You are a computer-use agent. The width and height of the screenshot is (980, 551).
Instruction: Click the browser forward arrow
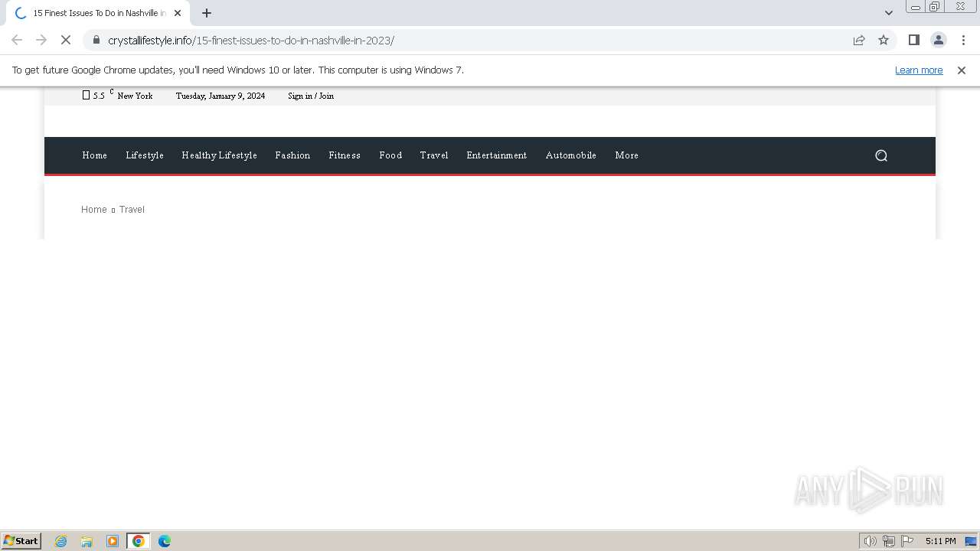coord(41,40)
